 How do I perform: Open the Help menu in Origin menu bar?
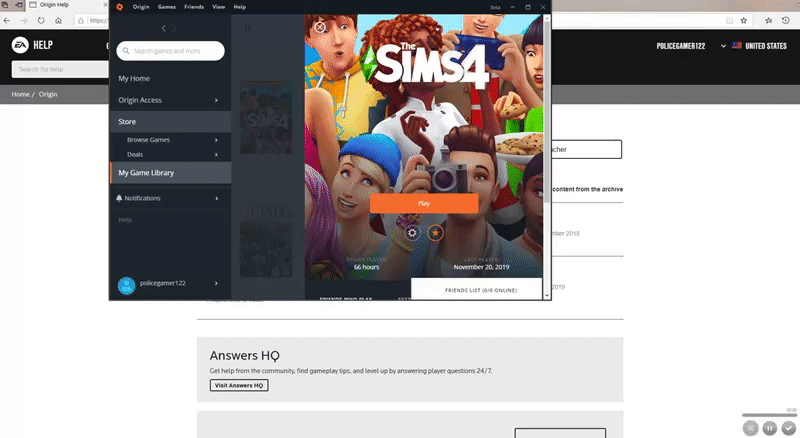pyautogui.click(x=240, y=7)
